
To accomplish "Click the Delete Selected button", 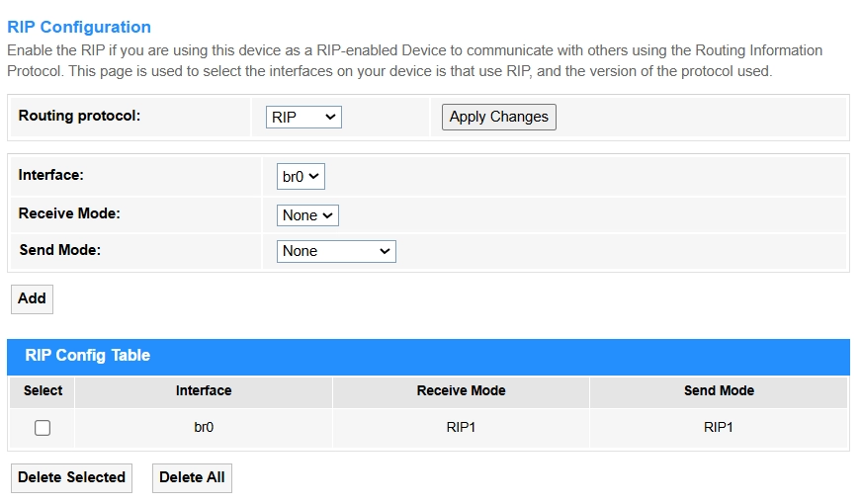I will pyautogui.click(x=71, y=477).
